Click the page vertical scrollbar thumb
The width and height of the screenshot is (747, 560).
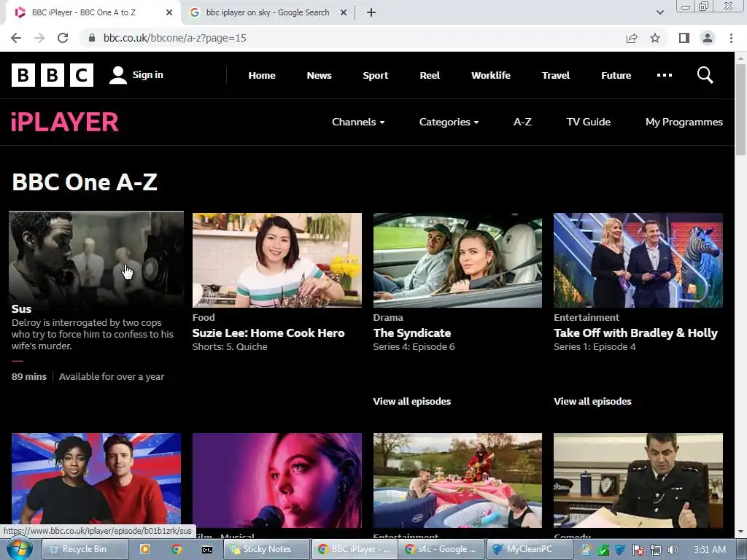pos(740,109)
